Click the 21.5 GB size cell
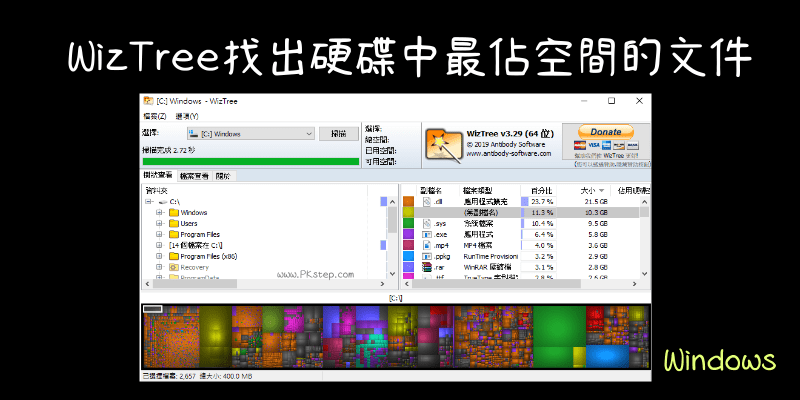The height and width of the screenshot is (400, 800). 595,202
